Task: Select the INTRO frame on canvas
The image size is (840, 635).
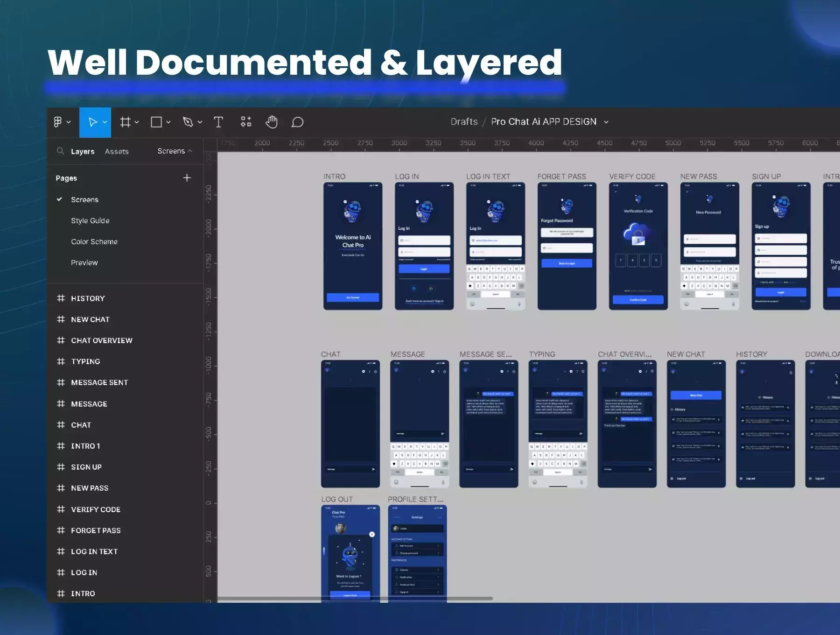Action: click(353, 246)
